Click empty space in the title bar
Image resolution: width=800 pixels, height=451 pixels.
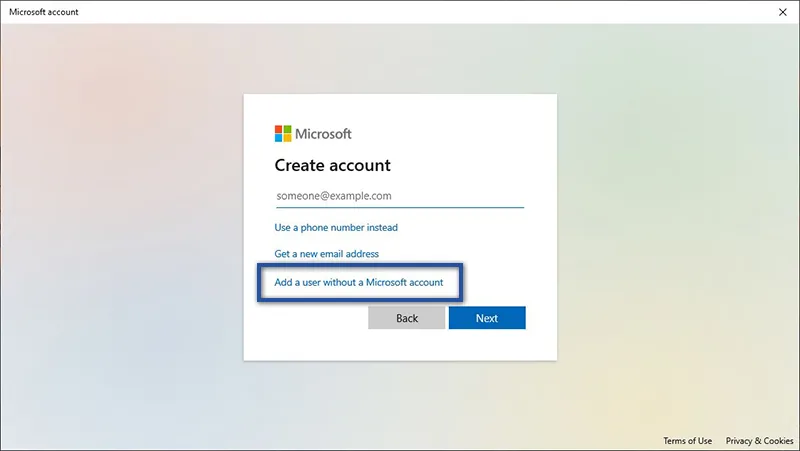tap(400, 12)
